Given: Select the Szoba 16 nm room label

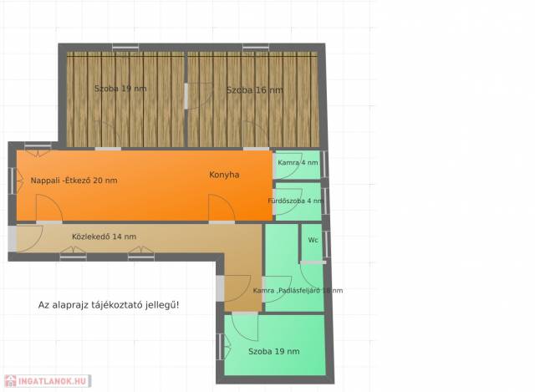Looking at the screenshot, I should (x=254, y=89).
